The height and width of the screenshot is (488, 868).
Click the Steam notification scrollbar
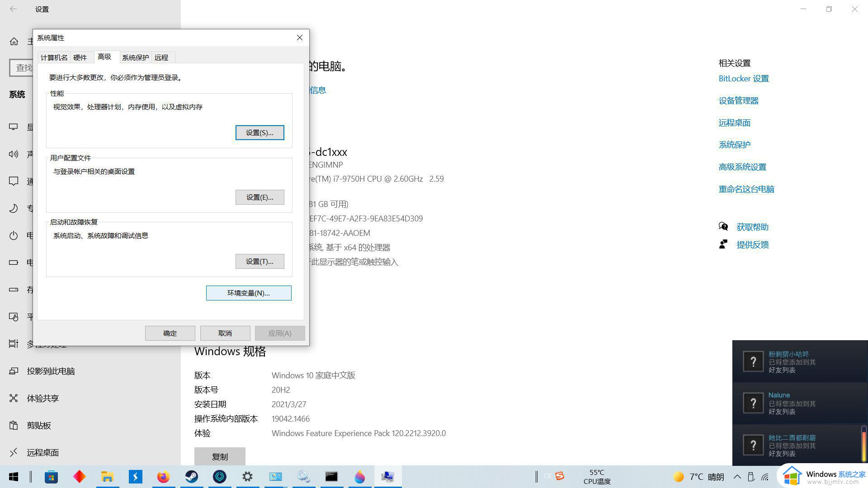coord(863,444)
